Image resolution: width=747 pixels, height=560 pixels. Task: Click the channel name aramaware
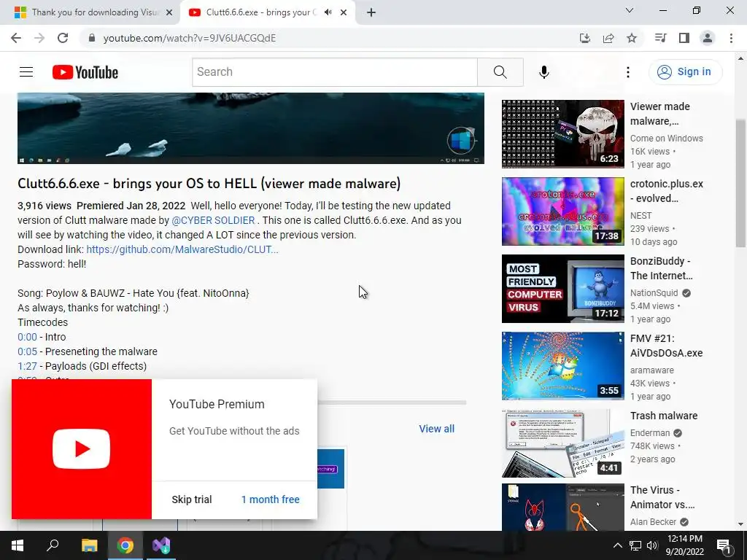(651, 370)
